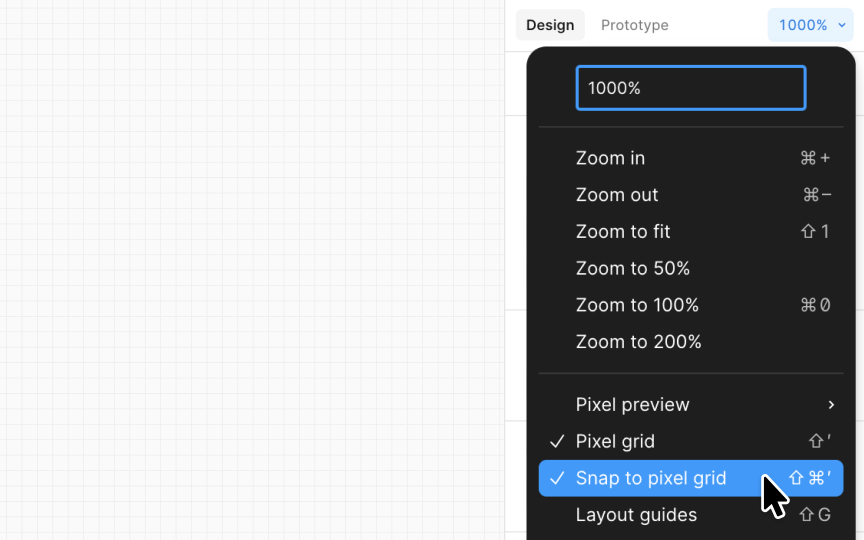Apply Zoom to 200%

691,342
